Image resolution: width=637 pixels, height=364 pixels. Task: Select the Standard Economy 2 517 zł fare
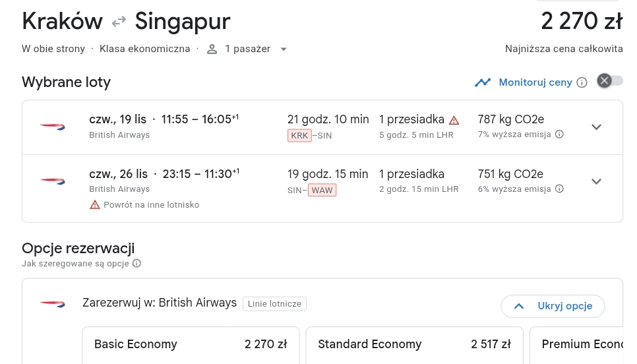pos(414,345)
